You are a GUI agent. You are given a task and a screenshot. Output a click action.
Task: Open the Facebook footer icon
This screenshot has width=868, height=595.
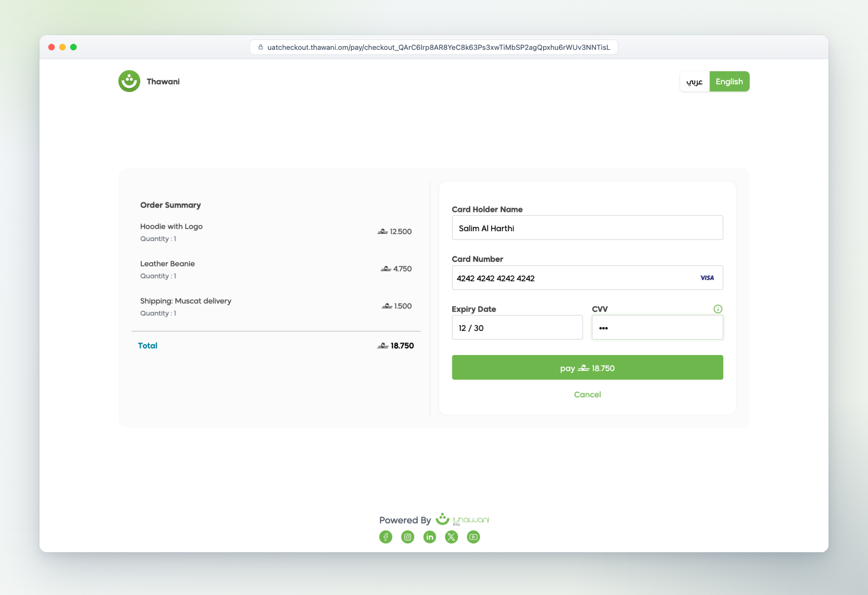tap(386, 537)
